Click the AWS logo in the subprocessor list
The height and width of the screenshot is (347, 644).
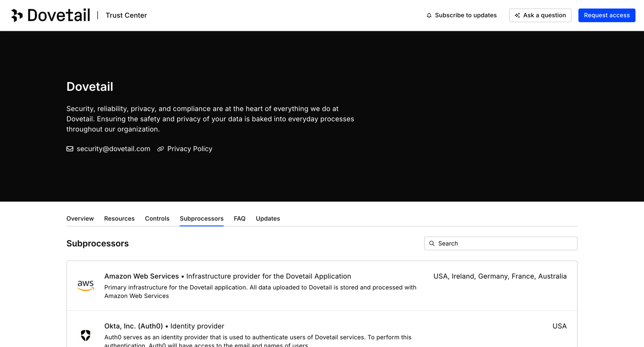click(86, 286)
